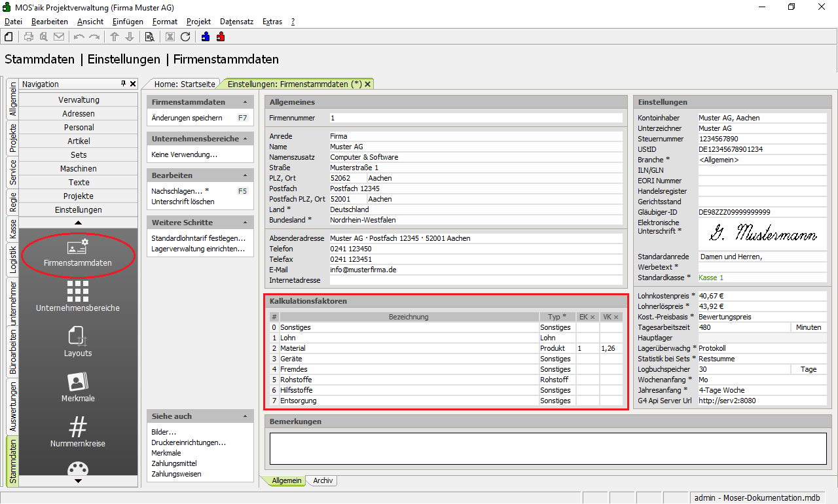Open Firmenstammdaten in the navigation panel
838x504 pixels.
coord(78,253)
